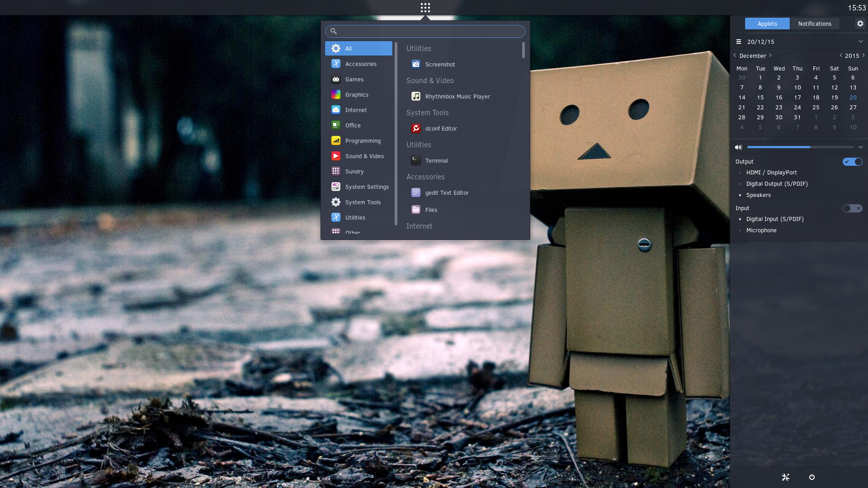This screenshot has width=868, height=488.
Task: Click the menu search field
Action: click(x=425, y=31)
